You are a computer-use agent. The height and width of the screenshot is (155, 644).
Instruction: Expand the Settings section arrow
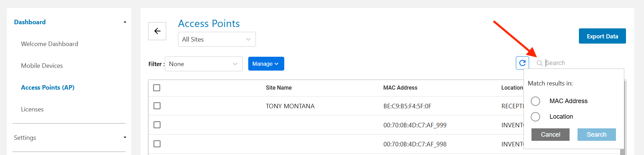tap(125, 137)
